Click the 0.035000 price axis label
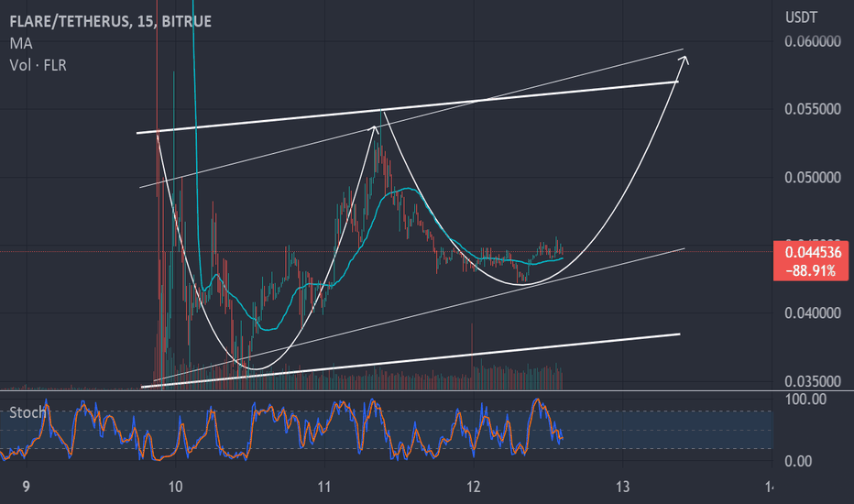The height and width of the screenshot is (504, 854). pyautogui.click(x=813, y=381)
